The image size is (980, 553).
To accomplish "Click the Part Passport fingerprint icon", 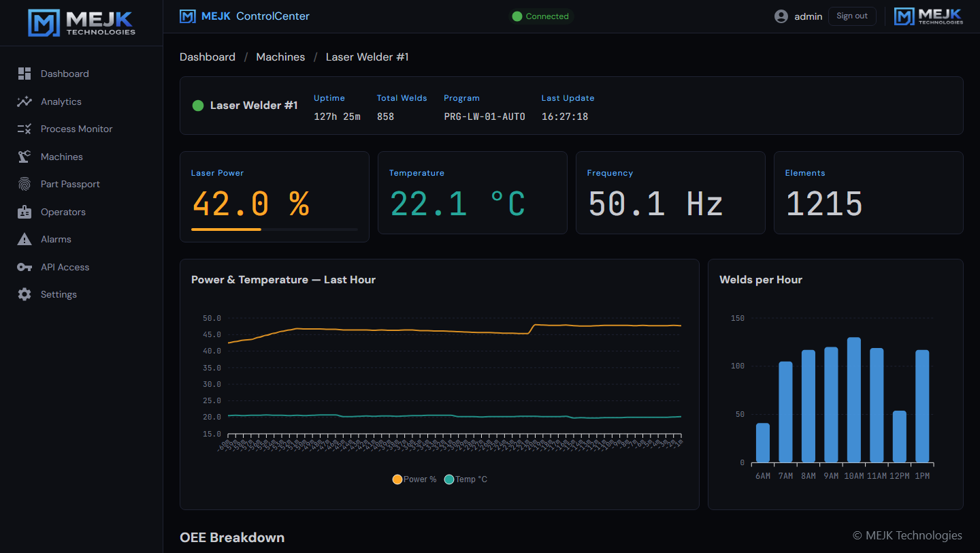I will (x=24, y=184).
